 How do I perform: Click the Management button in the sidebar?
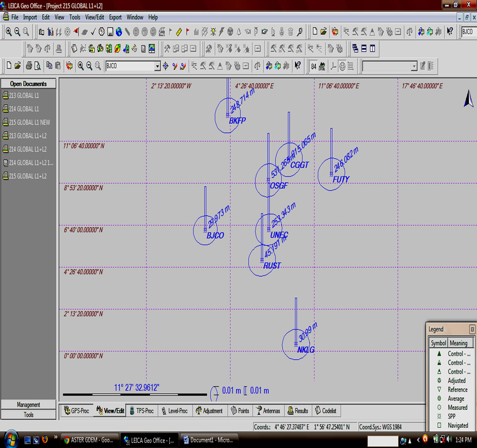pyautogui.click(x=28, y=405)
